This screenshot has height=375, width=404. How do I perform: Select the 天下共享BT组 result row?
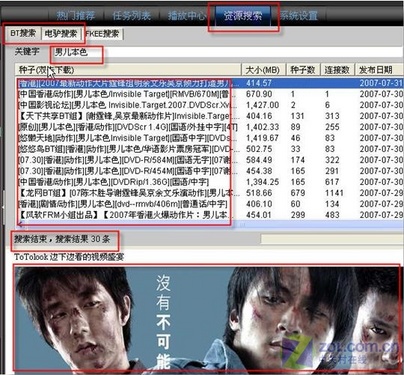(x=210, y=116)
